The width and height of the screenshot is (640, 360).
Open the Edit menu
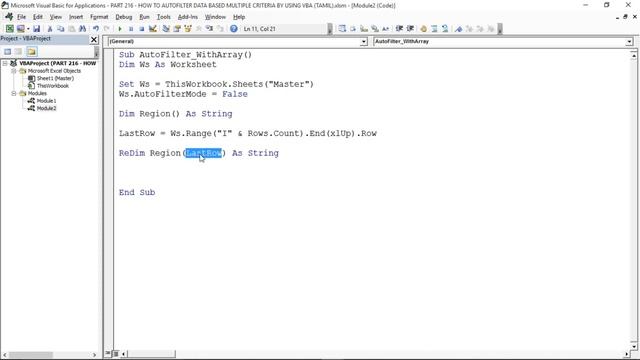[38, 17]
